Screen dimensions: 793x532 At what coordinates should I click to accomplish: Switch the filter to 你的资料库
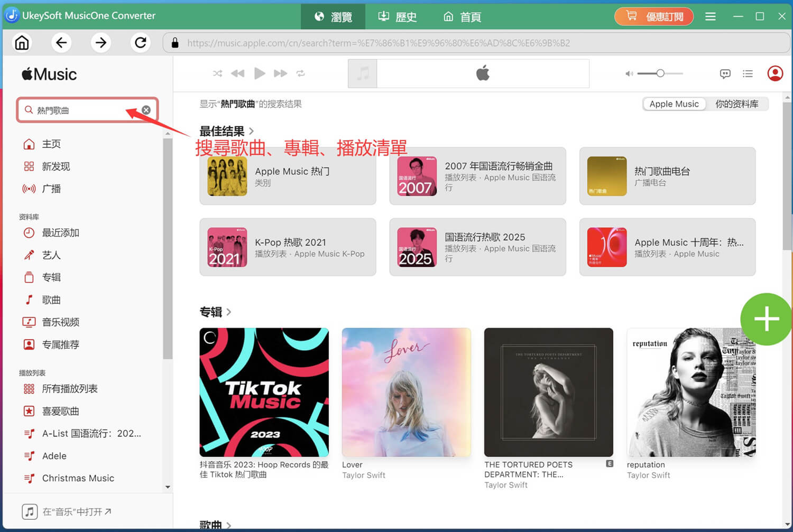click(737, 104)
